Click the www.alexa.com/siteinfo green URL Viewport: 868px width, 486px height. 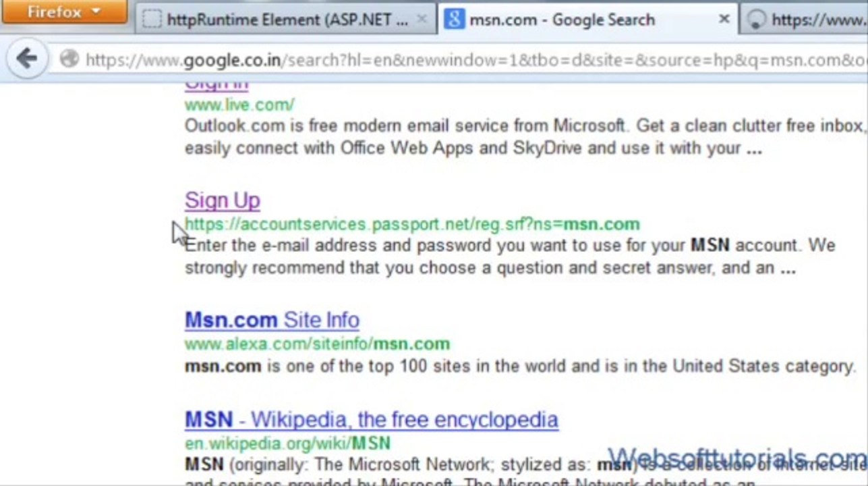(x=317, y=344)
